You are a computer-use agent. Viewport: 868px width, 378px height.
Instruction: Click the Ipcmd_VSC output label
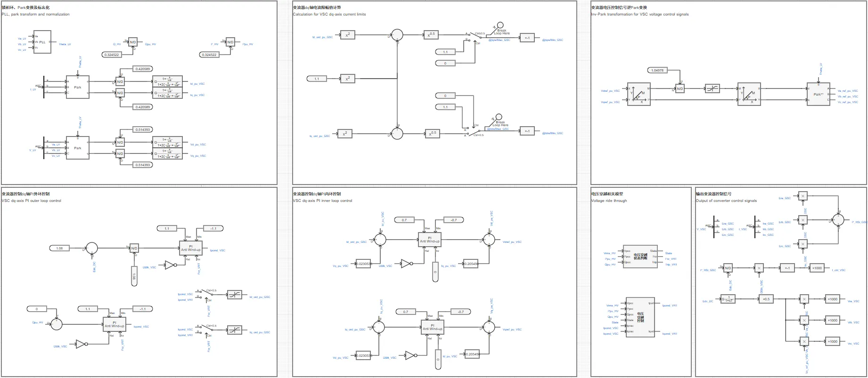[217, 250]
